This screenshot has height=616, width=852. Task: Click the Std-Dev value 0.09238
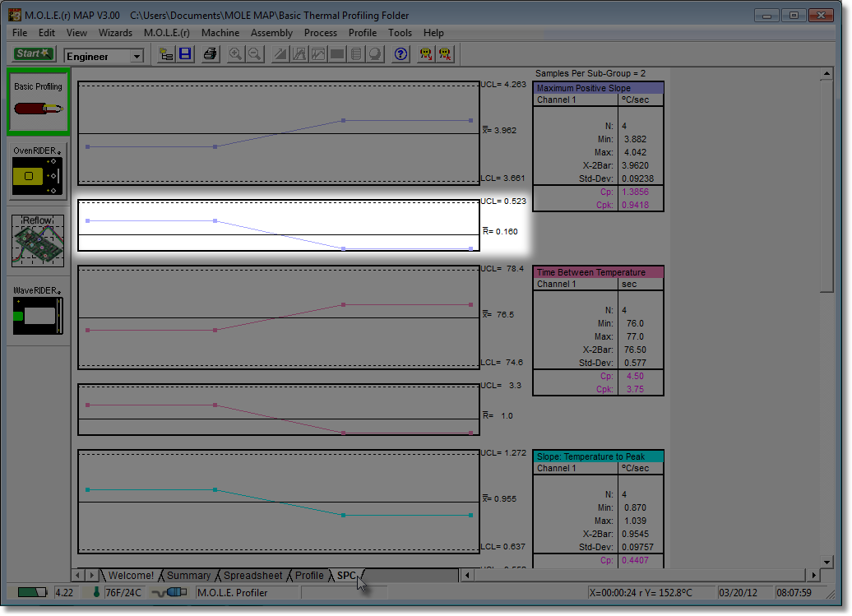pos(638,178)
